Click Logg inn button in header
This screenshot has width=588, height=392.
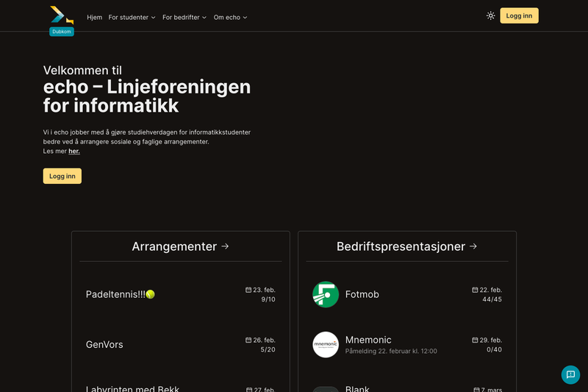pos(519,15)
